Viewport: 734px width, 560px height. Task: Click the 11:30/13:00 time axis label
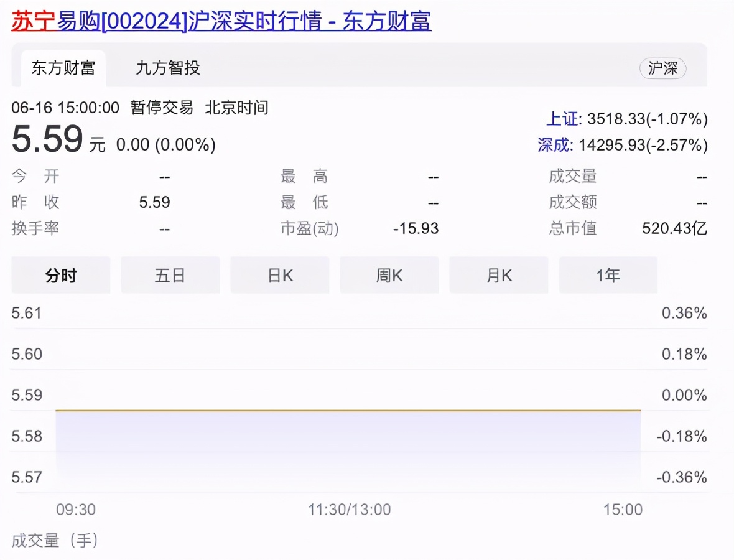(x=349, y=510)
